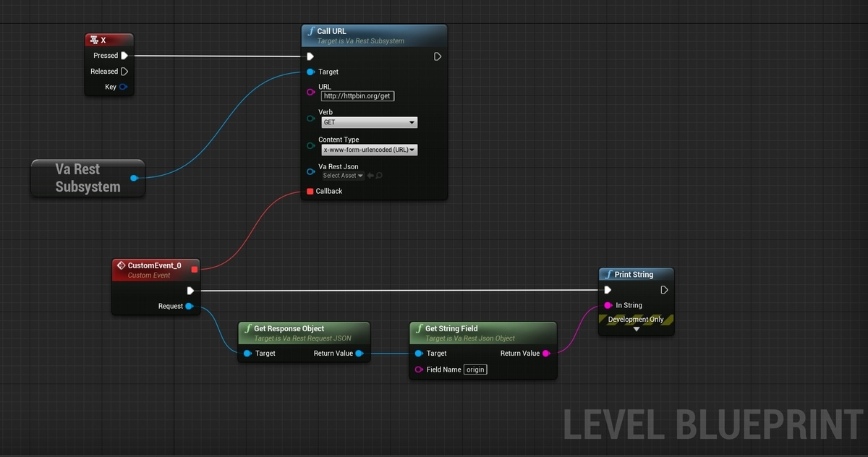
Task: Click the red Callback delegate pin
Action: pyautogui.click(x=310, y=191)
